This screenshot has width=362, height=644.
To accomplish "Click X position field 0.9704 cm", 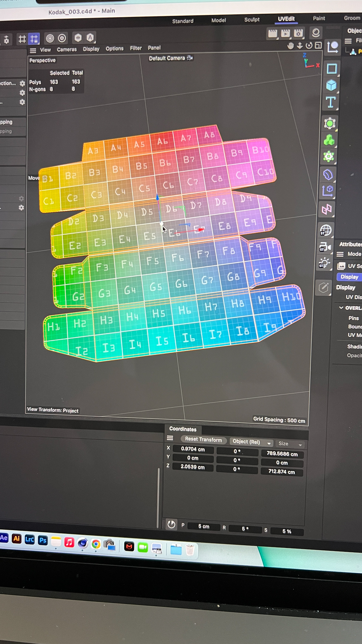I will (x=193, y=449).
